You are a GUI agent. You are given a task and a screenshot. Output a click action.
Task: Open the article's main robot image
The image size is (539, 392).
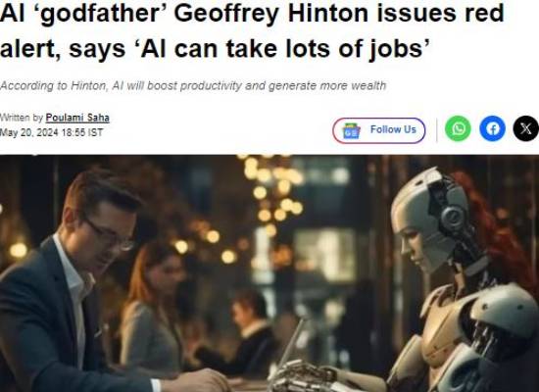[x=269, y=273]
